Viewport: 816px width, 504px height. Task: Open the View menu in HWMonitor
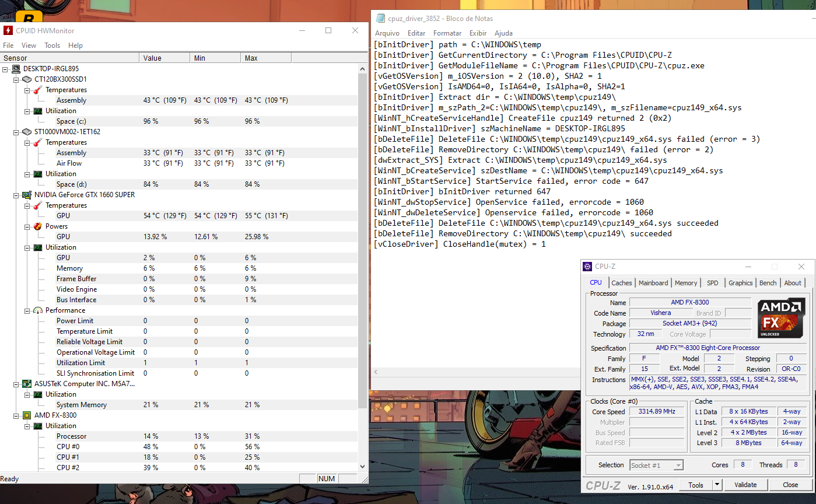pos(29,45)
